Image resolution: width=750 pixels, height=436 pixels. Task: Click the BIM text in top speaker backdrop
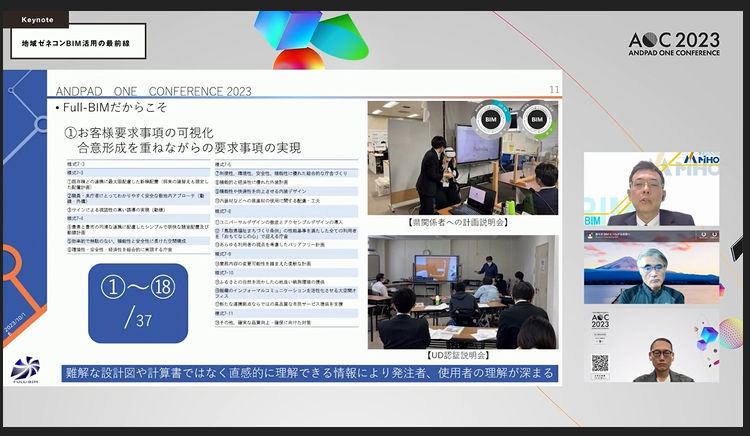[593, 220]
